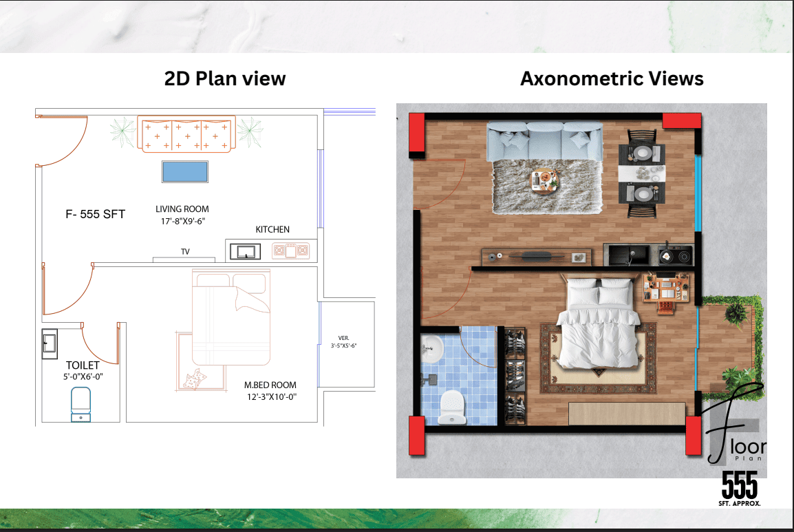Select the wash basin symbol in 2D toilet
This screenshot has height=532, width=794.
pyautogui.click(x=50, y=342)
